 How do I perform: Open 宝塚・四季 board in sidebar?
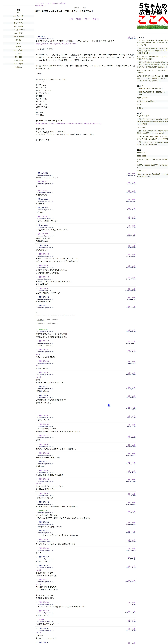18,57
